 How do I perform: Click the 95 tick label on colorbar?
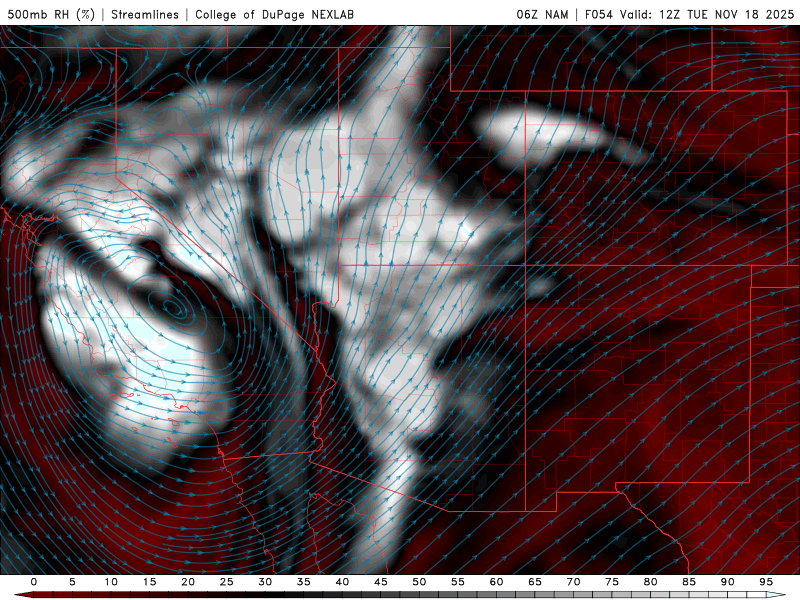765,582
